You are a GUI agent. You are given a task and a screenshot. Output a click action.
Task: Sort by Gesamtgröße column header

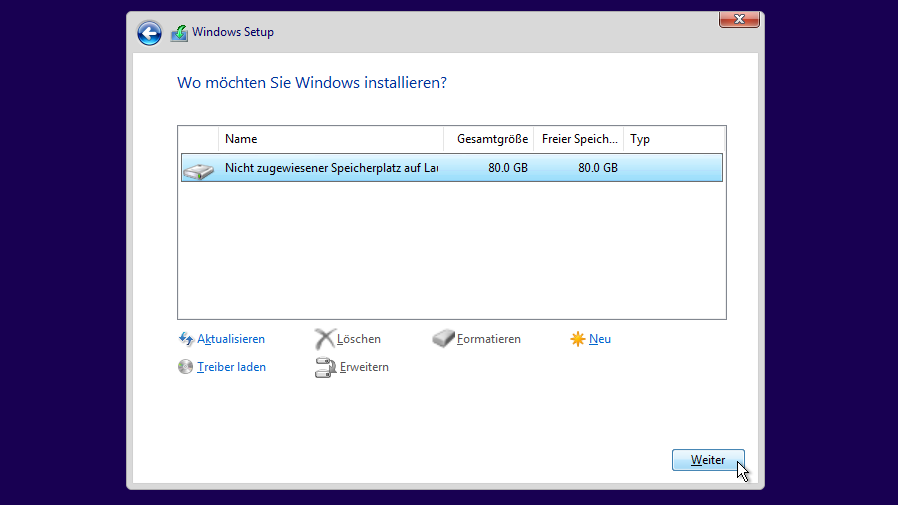488,139
